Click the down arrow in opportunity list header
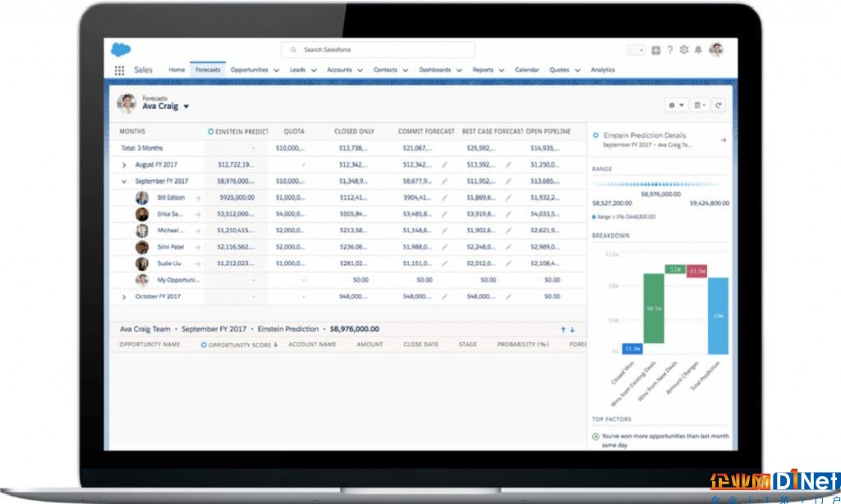This screenshot has width=841, height=504. click(x=572, y=330)
